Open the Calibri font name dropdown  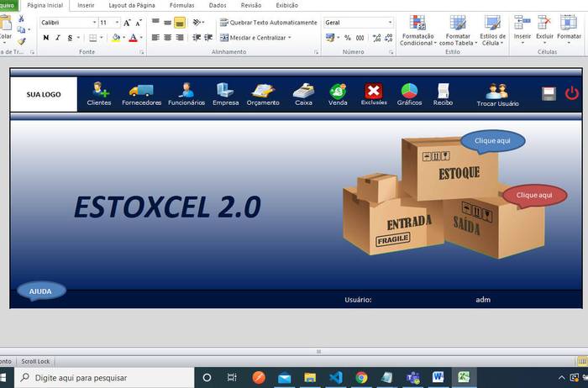[x=94, y=23]
